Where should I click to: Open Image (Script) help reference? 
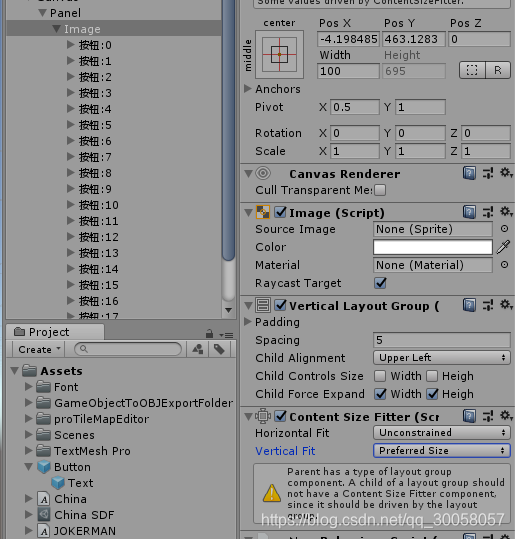coord(469,212)
